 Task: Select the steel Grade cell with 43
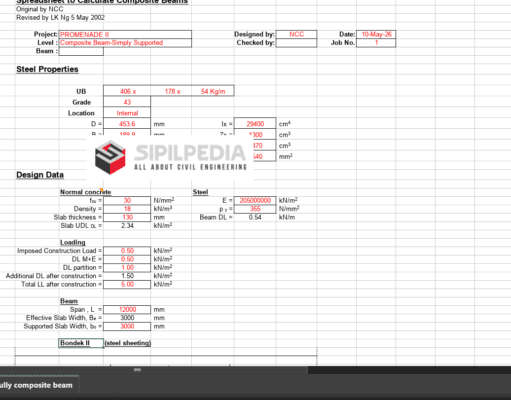(x=127, y=102)
